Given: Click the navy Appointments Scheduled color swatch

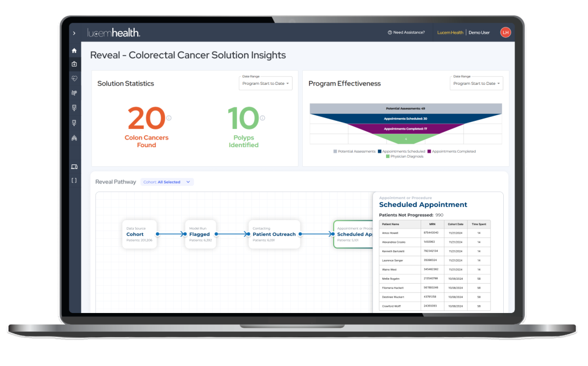Looking at the screenshot, I should click(379, 151).
